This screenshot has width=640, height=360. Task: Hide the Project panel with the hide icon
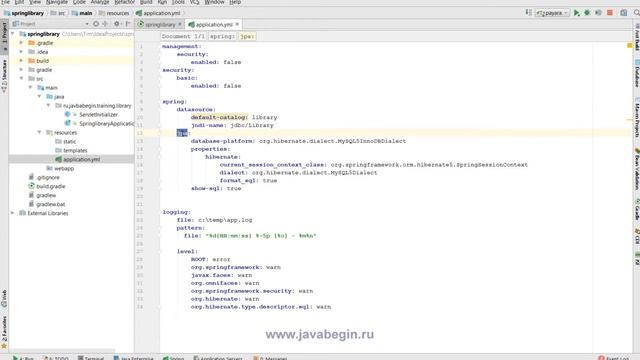point(128,24)
